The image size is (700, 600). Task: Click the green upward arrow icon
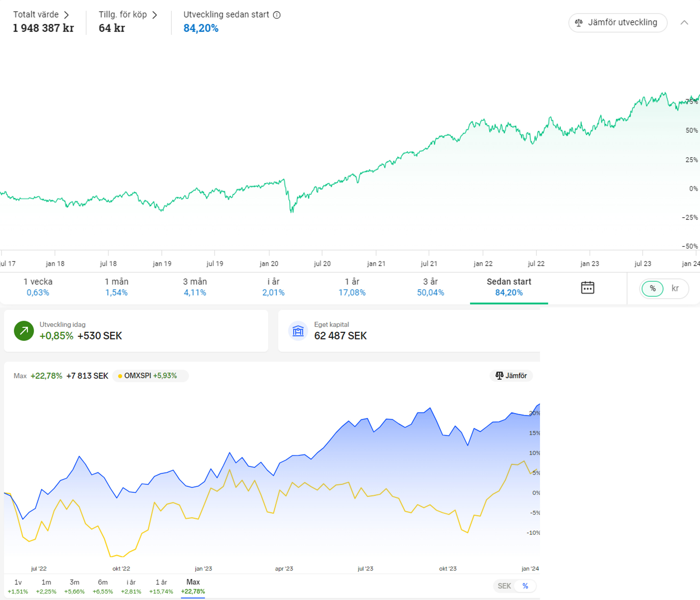click(x=24, y=331)
